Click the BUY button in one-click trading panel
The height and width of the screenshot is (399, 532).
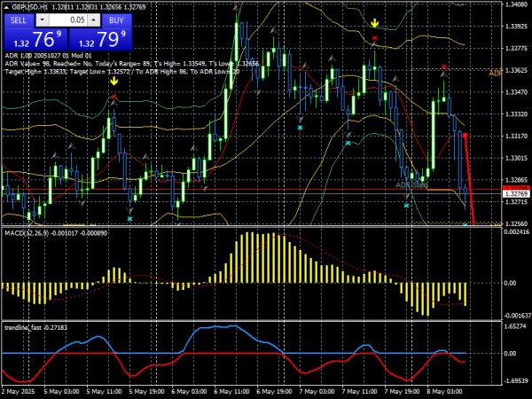[117, 20]
